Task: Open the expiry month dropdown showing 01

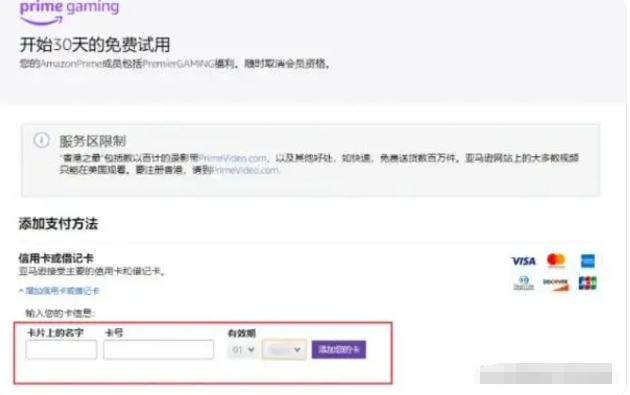Action: coord(243,350)
